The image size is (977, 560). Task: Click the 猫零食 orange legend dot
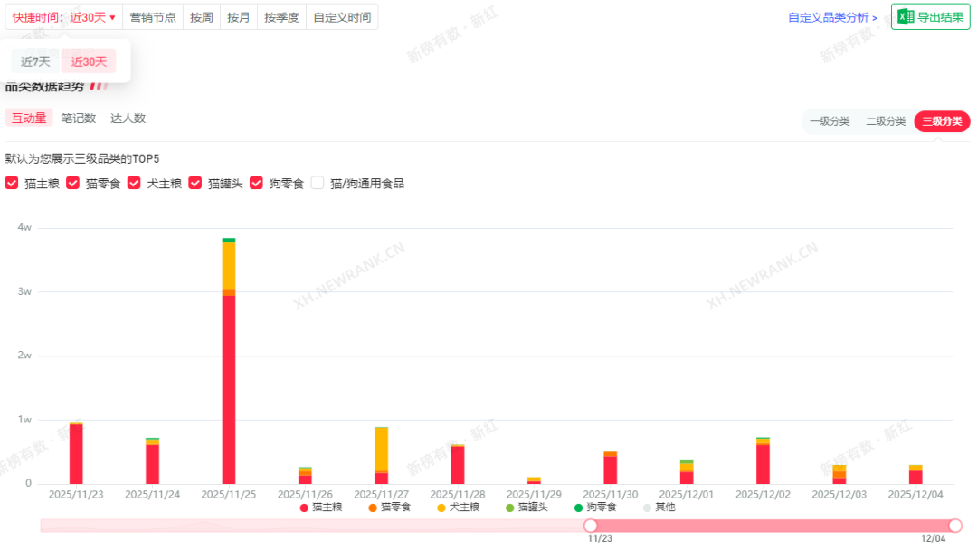(x=373, y=508)
